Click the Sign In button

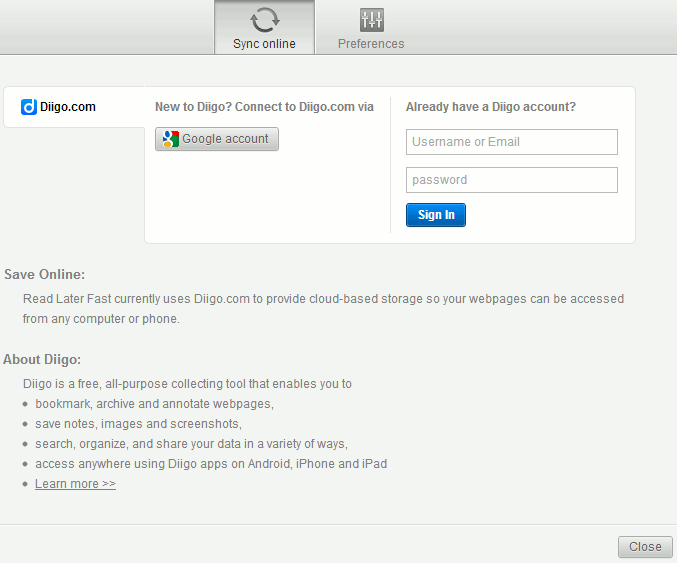coord(436,215)
